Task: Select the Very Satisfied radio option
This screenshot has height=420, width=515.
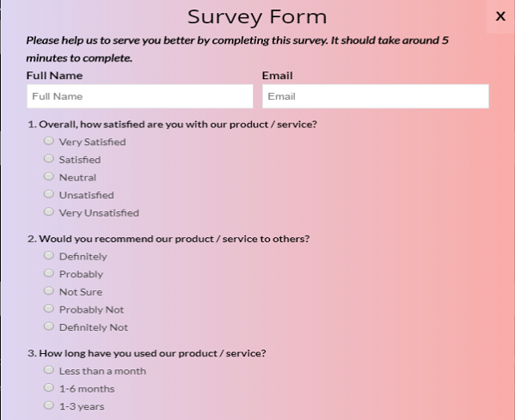Action: pos(49,141)
